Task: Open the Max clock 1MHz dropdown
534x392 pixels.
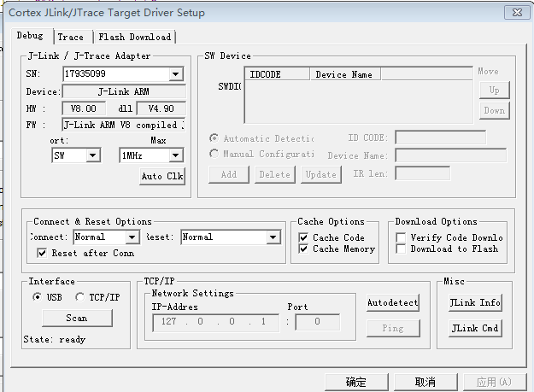Action: [x=175, y=155]
